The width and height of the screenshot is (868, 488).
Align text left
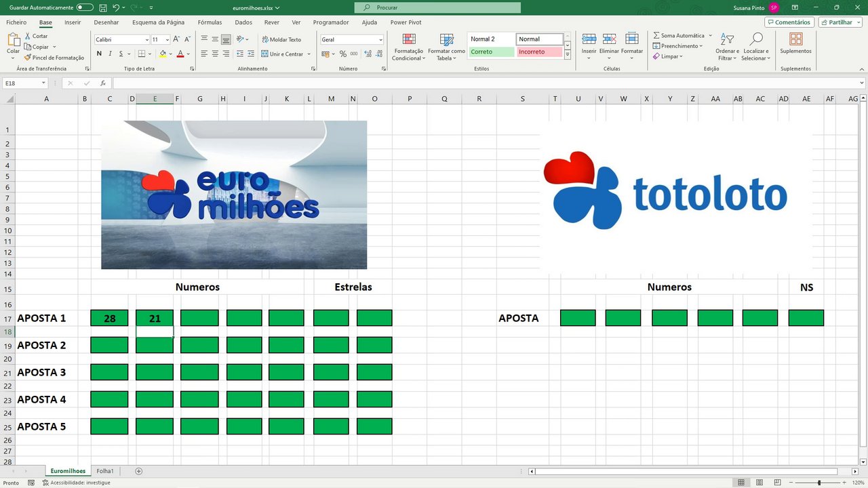pos(205,54)
